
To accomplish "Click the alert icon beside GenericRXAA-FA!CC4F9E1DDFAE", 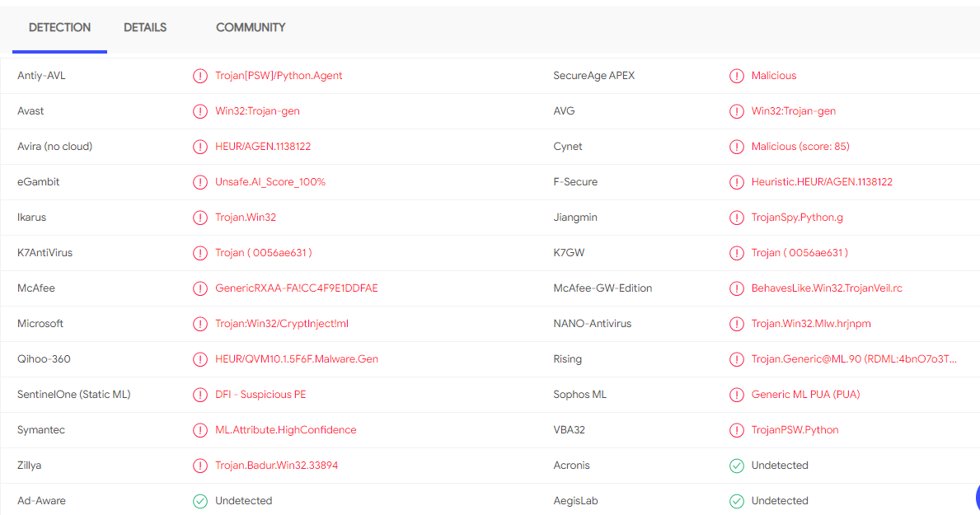I will click(200, 288).
